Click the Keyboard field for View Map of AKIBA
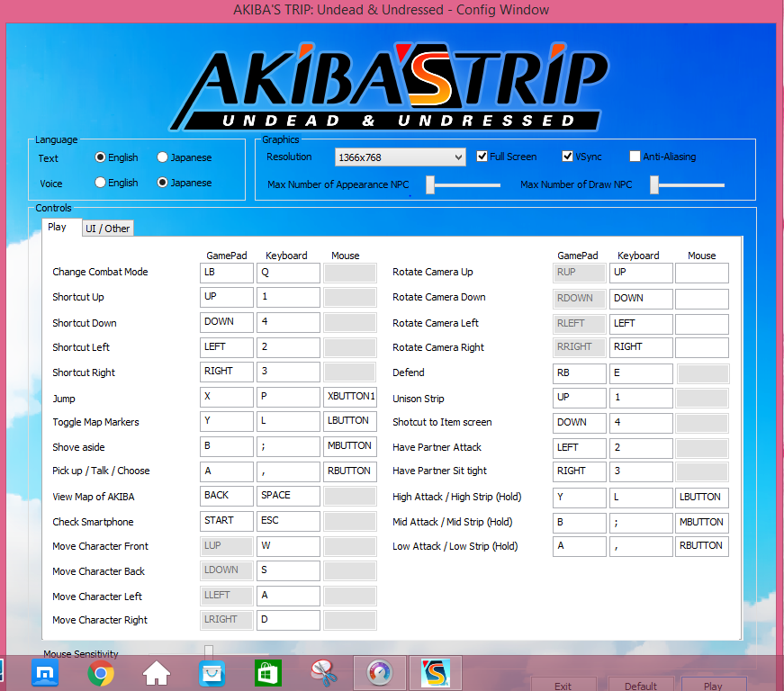 pyautogui.click(x=289, y=496)
